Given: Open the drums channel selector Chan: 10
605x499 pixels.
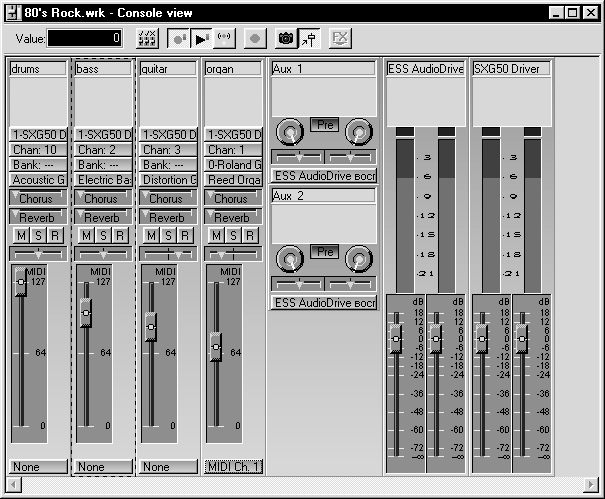Looking at the screenshot, I should [39, 150].
